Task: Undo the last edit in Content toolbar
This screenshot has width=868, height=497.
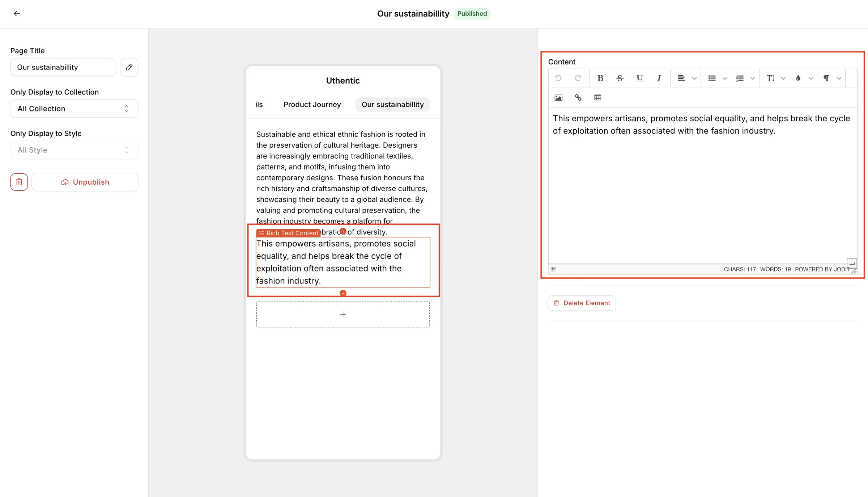Action: [x=558, y=78]
